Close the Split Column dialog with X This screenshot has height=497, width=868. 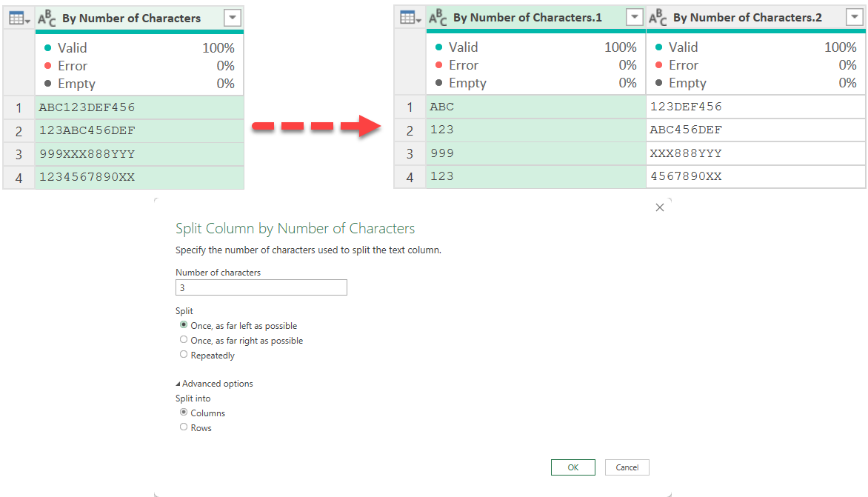tap(660, 208)
